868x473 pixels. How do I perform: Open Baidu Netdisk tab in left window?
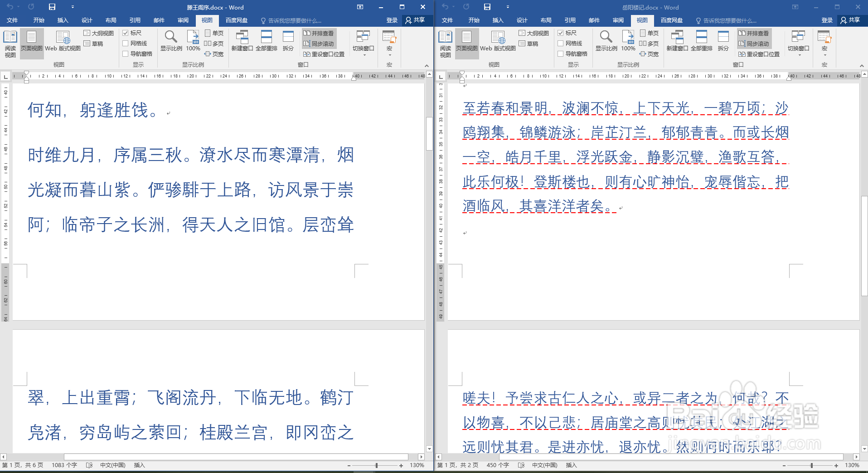pyautogui.click(x=237, y=20)
